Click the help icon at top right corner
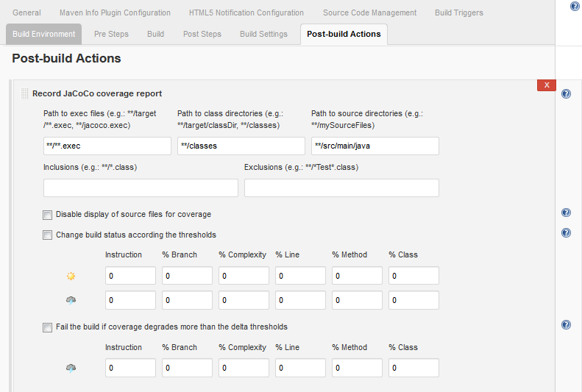Screen dimensions: 582x392 click(x=575, y=6)
